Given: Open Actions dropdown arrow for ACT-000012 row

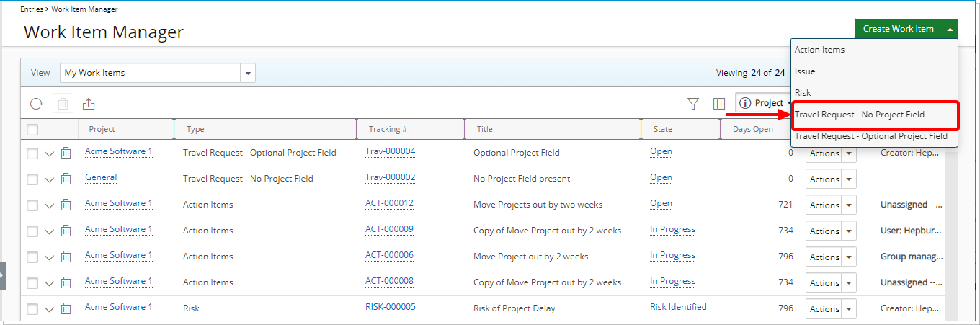Looking at the screenshot, I should tap(848, 205).
